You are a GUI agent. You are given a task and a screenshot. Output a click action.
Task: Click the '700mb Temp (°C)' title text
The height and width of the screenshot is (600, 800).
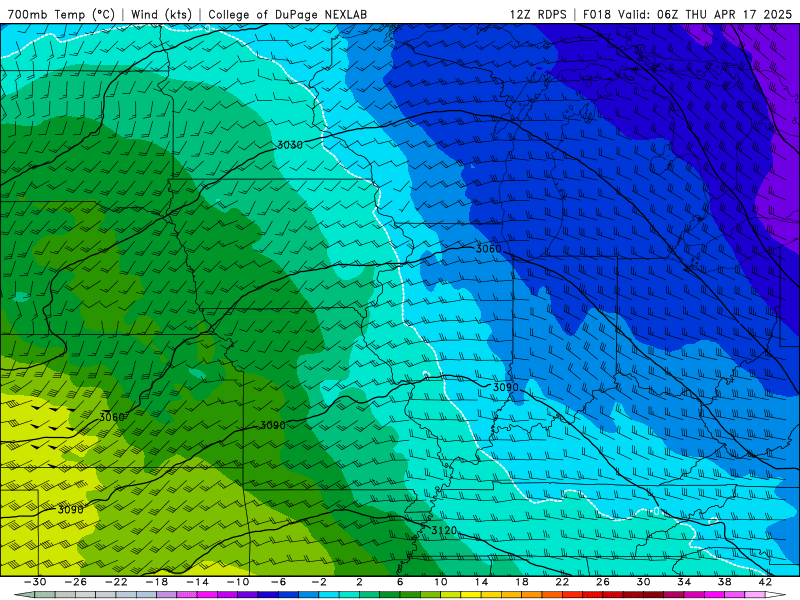pos(61,14)
